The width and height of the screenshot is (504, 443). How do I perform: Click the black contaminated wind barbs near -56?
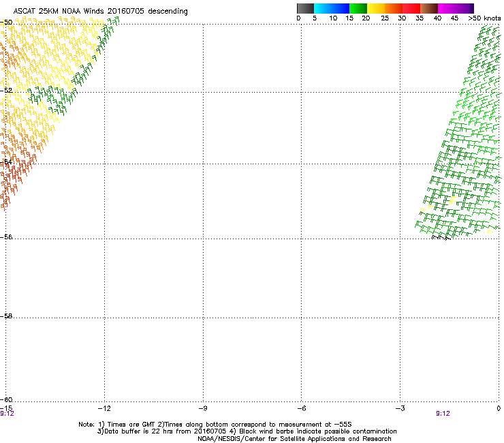click(x=441, y=238)
